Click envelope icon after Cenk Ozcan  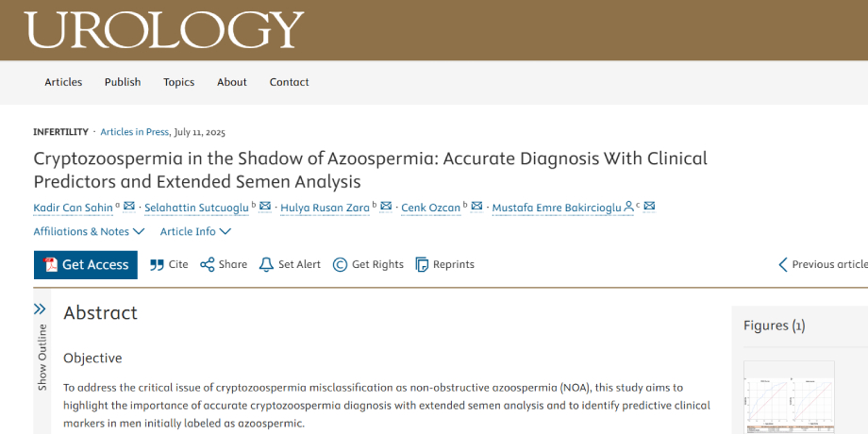click(x=476, y=207)
